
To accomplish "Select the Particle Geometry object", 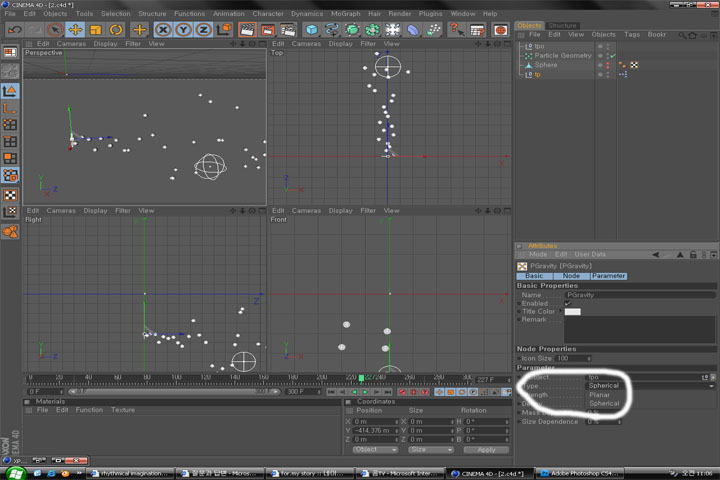I will pos(562,56).
